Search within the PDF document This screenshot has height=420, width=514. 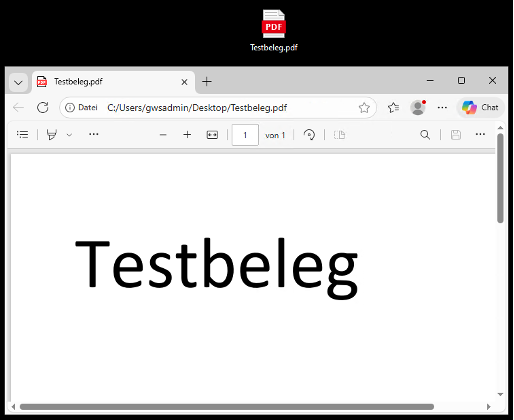425,135
